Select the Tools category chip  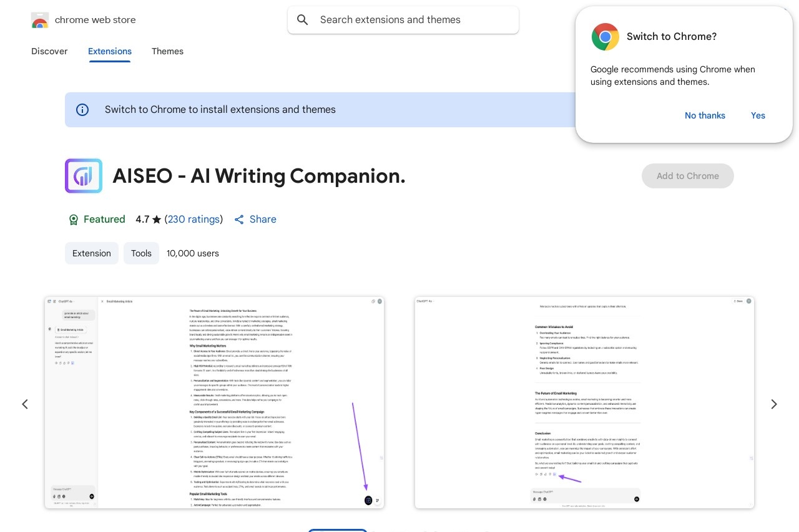click(x=141, y=253)
